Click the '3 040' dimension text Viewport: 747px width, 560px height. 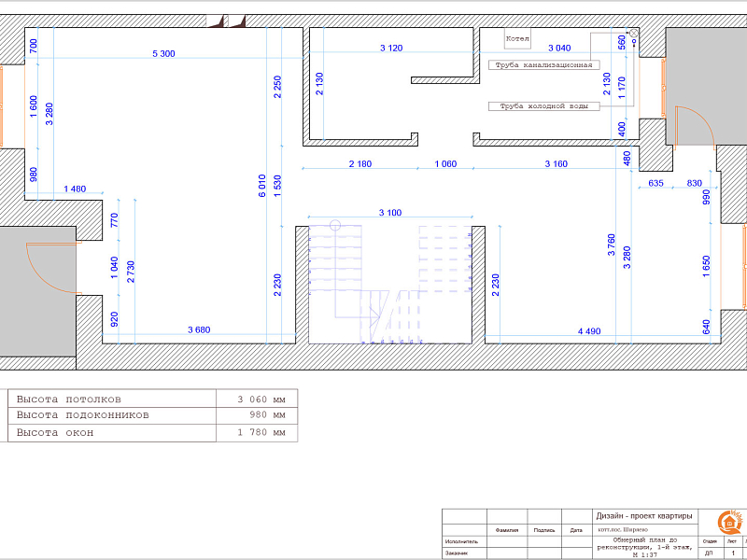pos(559,48)
